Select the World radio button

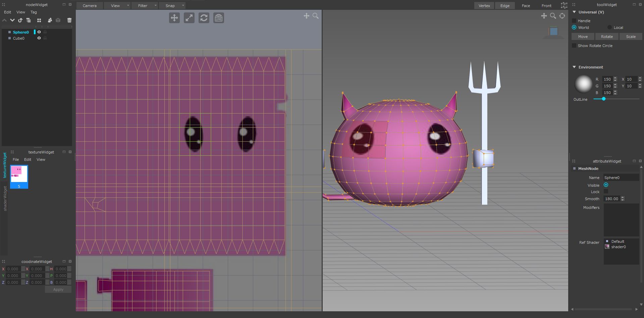574,28
